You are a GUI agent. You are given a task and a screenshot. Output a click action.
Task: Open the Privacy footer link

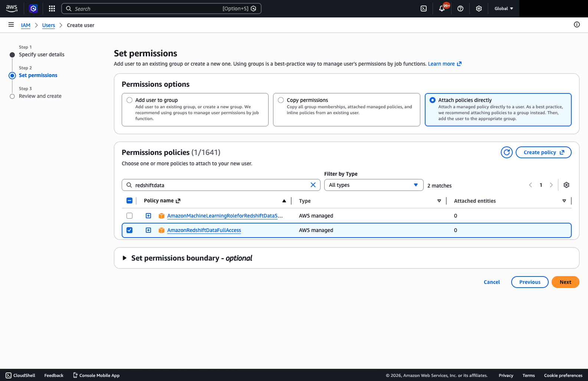(x=506, y=375)
